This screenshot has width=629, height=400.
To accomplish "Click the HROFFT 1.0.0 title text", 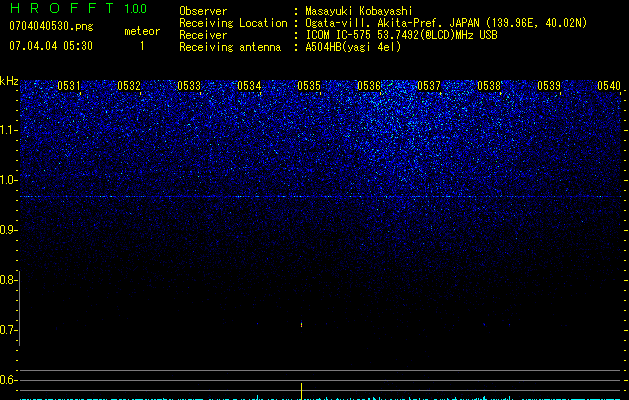I will [78, 8].
